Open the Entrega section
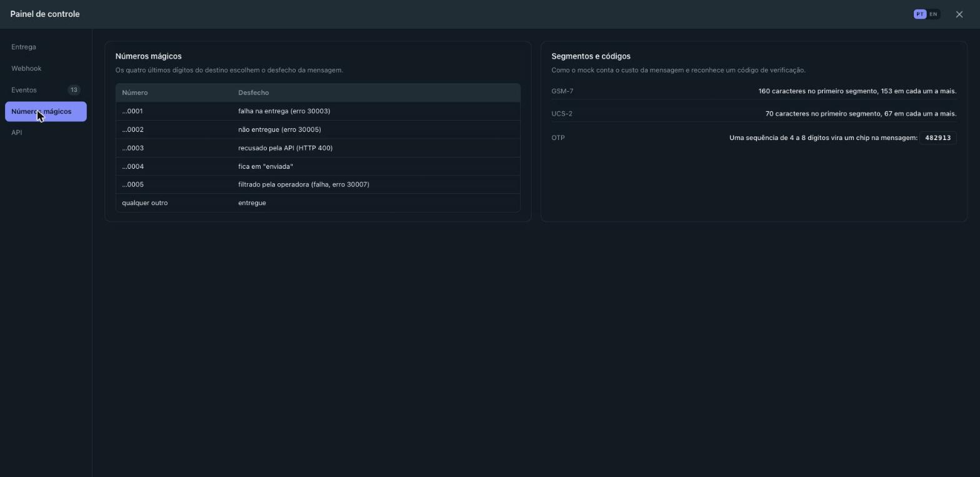 point(46,47)
